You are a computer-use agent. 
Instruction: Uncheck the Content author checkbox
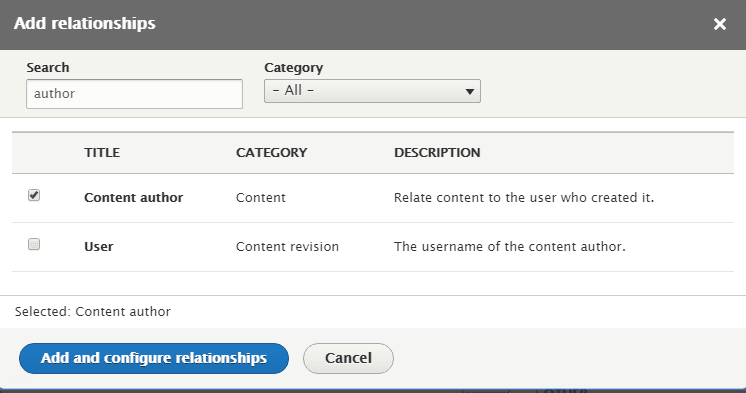coord(34,195)
